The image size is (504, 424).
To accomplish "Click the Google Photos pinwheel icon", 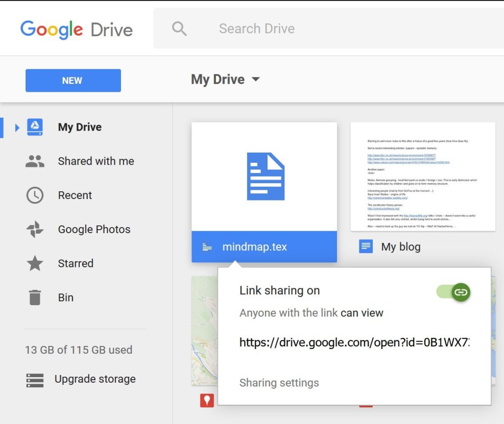I will pyautogui.click(x=35, y=229).
